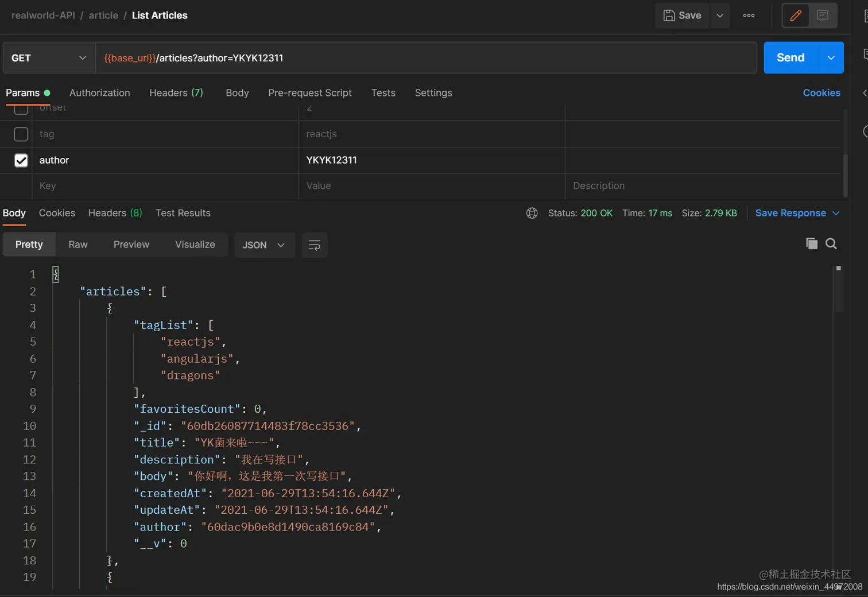The image size is (868, 597).
Task: Open the Settings tab
Action: coord(433,93)
